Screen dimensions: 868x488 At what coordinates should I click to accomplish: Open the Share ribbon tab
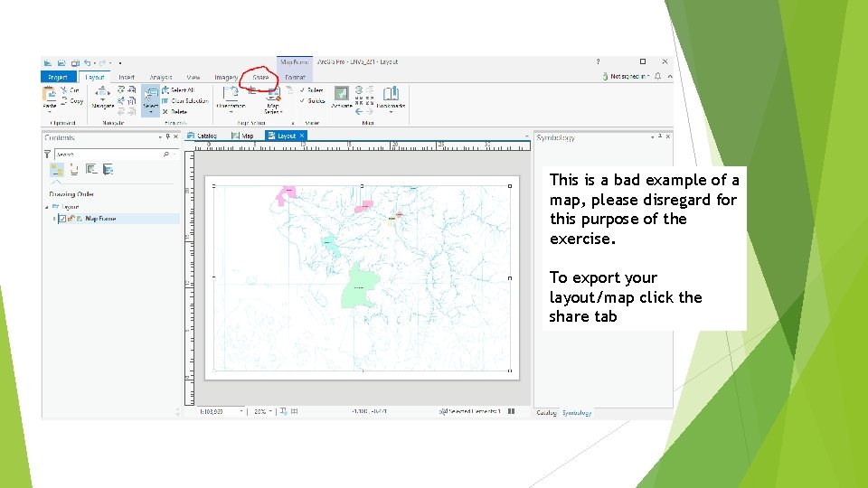260,77
